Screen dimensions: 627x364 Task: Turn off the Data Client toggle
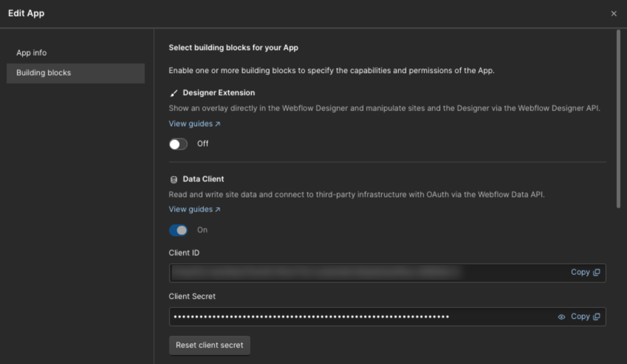pos(178,230)
